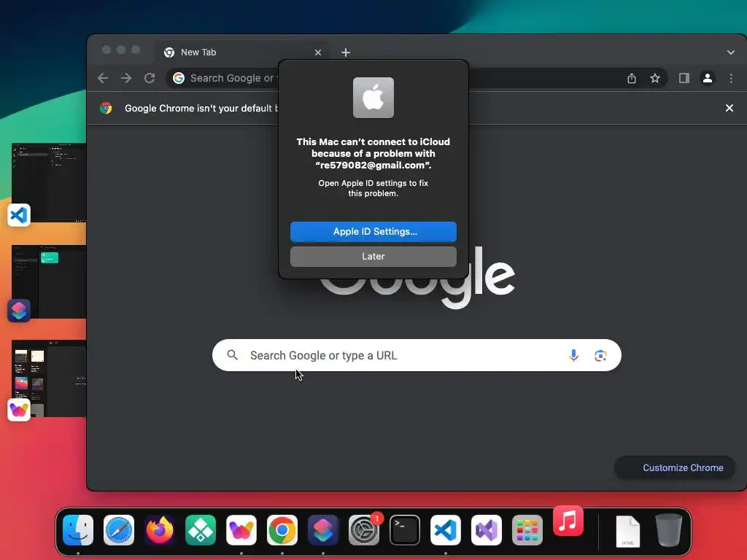Go back with the Chrome back arrow
This screenshot has height=560, width=747.
103,78
